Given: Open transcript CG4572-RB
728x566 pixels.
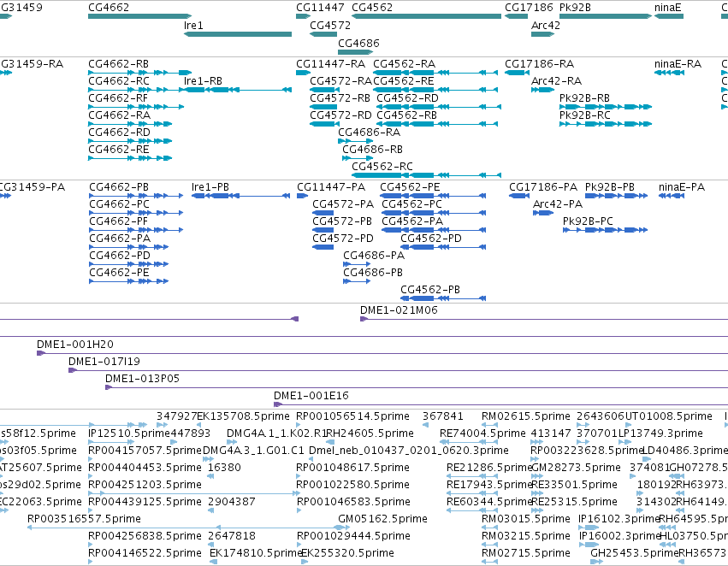Looking at the screenshot, I should click(340, 97).
